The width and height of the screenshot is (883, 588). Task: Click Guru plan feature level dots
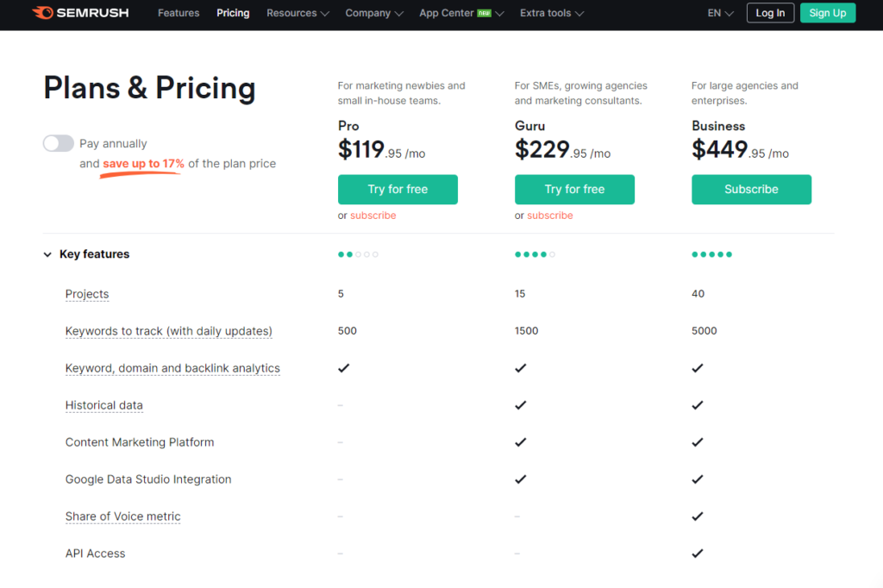coord(535,254)
